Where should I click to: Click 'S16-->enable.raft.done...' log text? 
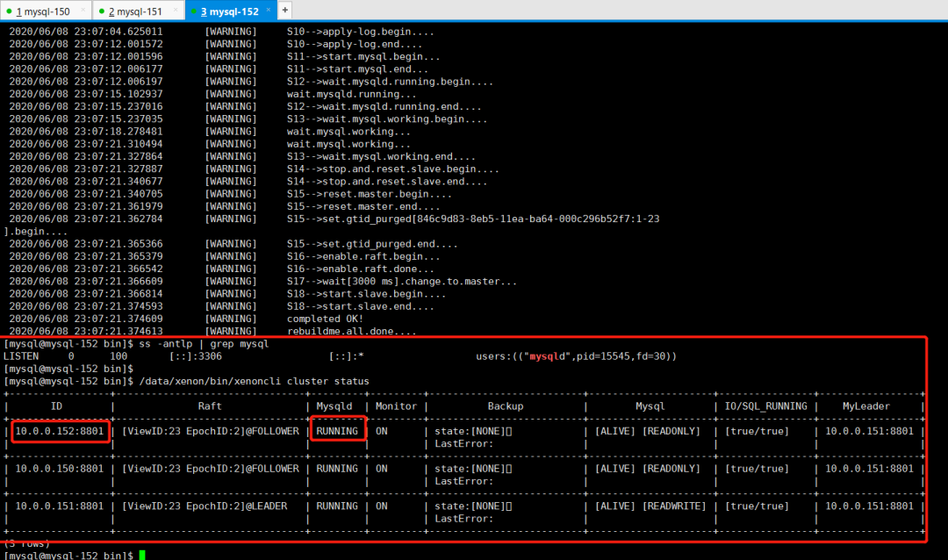pyautogui.click(x=361, y=269)
